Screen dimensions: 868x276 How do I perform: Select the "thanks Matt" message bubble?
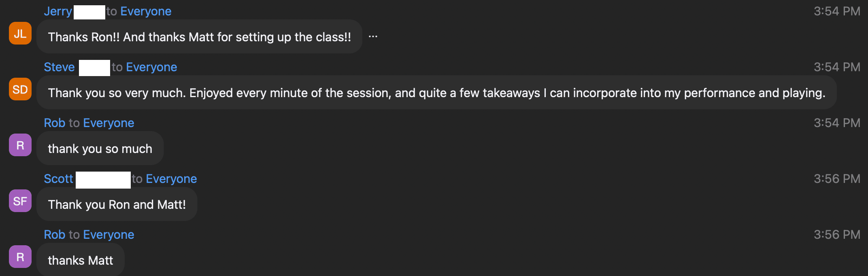pyautogui.click(x=80, y=260)
